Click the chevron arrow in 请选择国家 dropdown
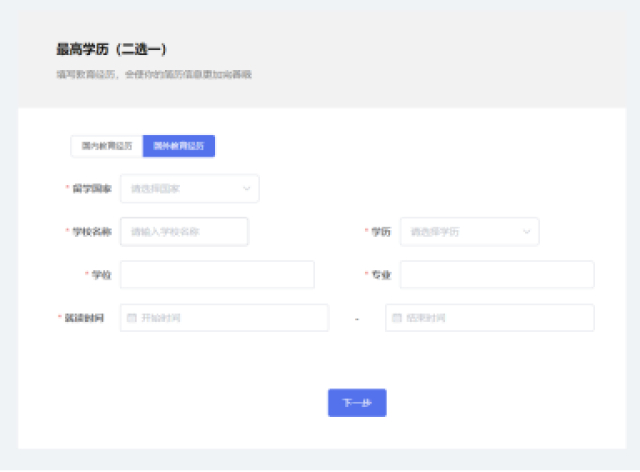This screenshot has width=640, height=472. click(x=247, y=189)
